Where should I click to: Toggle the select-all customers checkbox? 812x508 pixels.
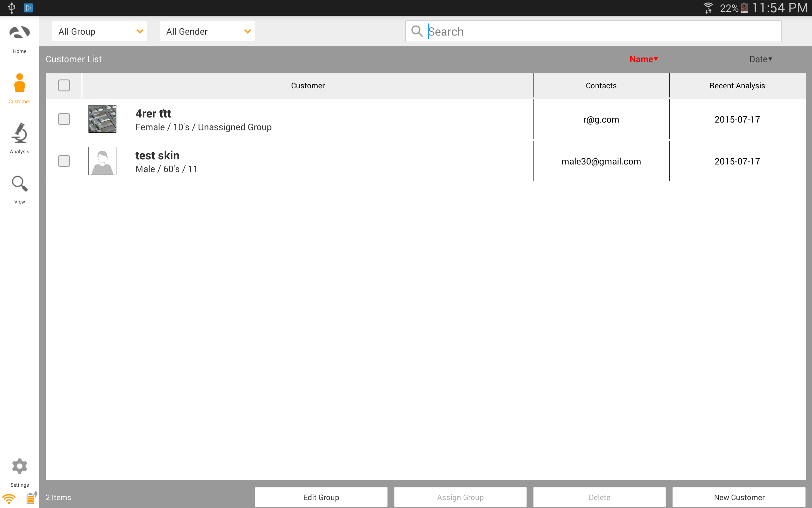64,85
